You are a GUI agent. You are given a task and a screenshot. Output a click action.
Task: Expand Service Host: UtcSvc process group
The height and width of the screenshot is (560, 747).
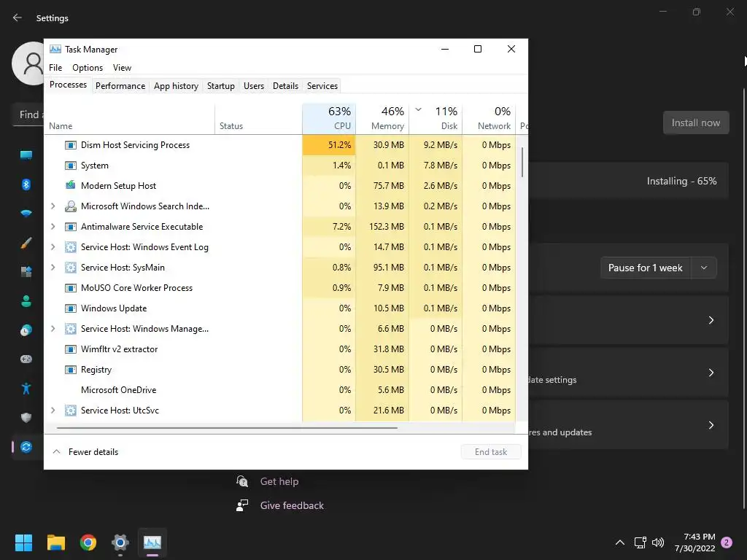pos(53,411)
